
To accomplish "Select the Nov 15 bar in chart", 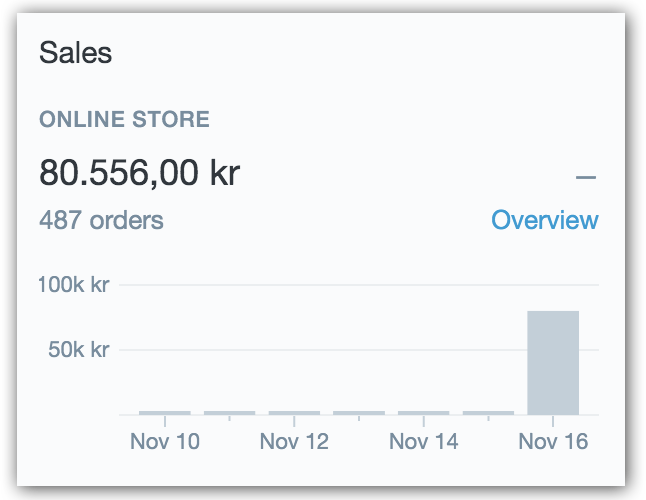I will (x=488, y=413).
